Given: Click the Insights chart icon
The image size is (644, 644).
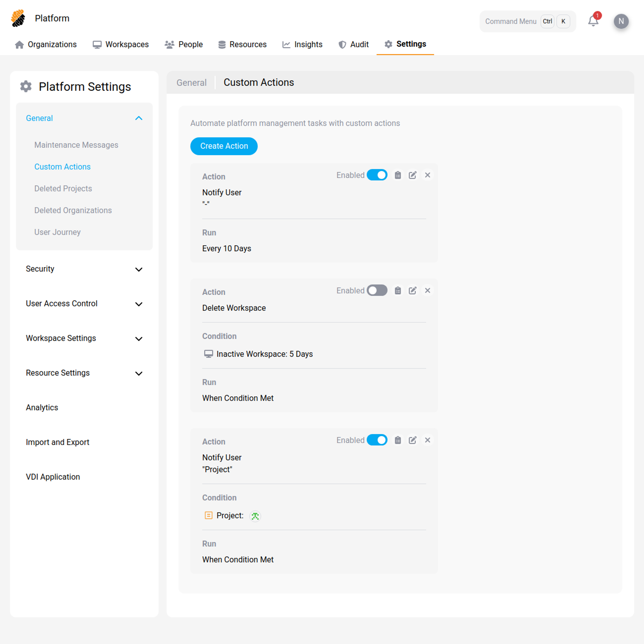Looking at the screenshot, I should 286,44.
